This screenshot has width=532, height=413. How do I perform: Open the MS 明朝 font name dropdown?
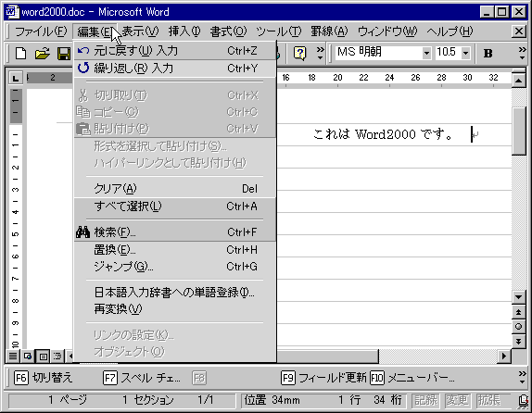coord(426,53)
